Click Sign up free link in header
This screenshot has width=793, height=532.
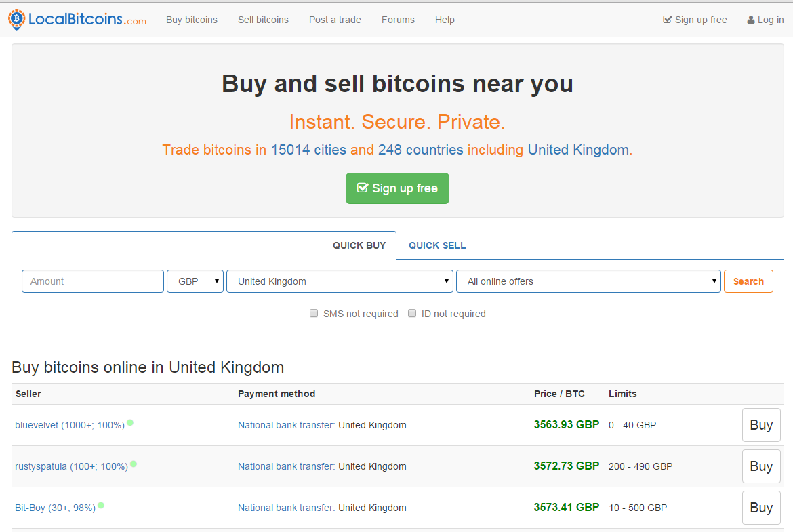(x=695, y=20)
